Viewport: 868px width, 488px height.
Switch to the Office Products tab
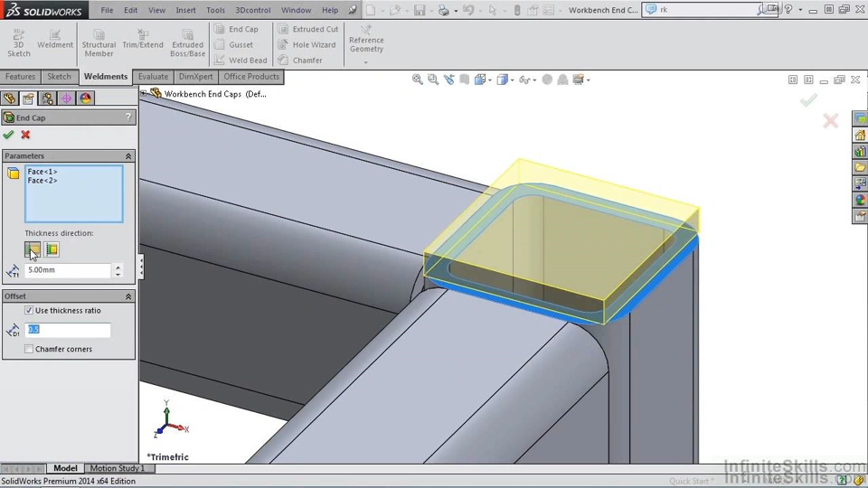[251, 76]
